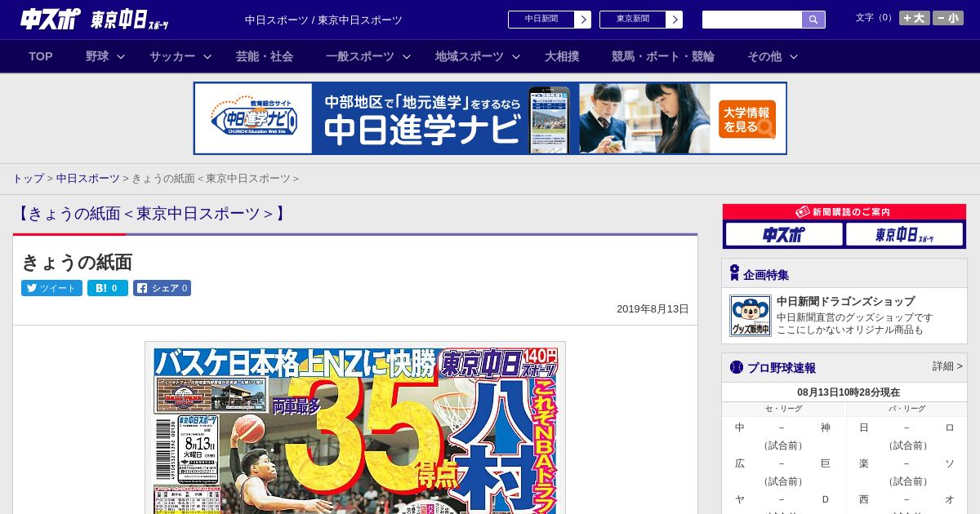Expand the 野球 dropdown chevron
Screen dimensions: 980x514
click(x=121, y=56)
